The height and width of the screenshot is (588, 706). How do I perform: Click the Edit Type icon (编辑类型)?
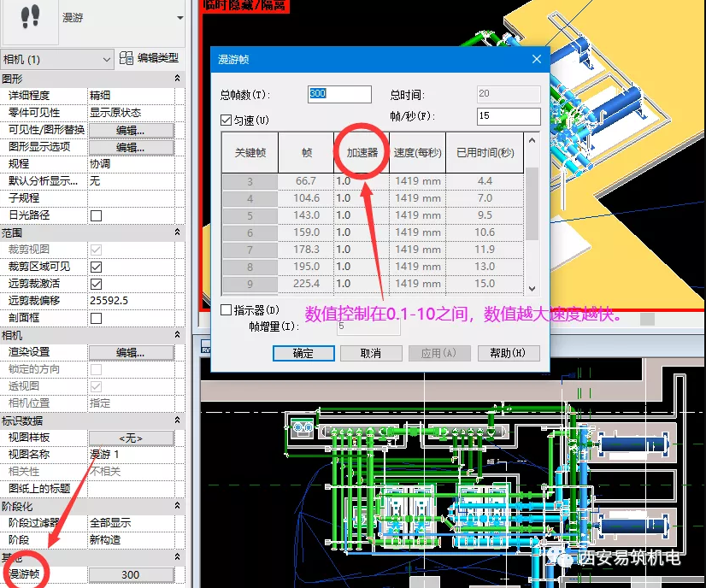pos(126,58)
